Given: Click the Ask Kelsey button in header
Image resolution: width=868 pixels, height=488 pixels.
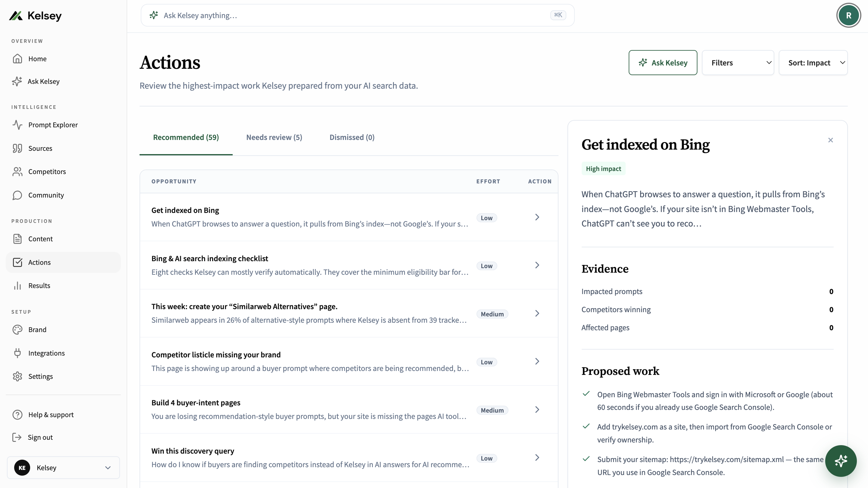Looking at the screenshot, I should coord(663,63).
